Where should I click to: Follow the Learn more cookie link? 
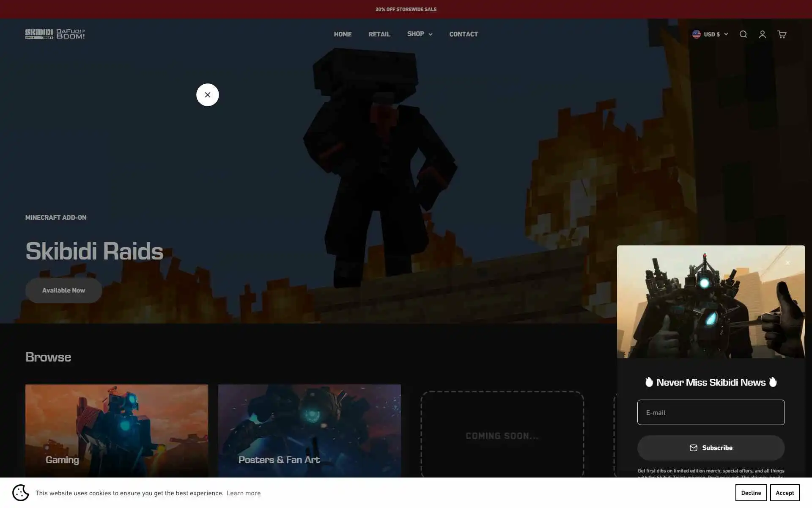(243, 493)
